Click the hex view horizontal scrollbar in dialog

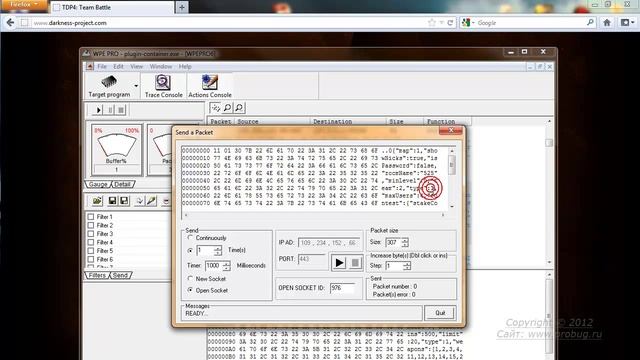coord(314,215)
